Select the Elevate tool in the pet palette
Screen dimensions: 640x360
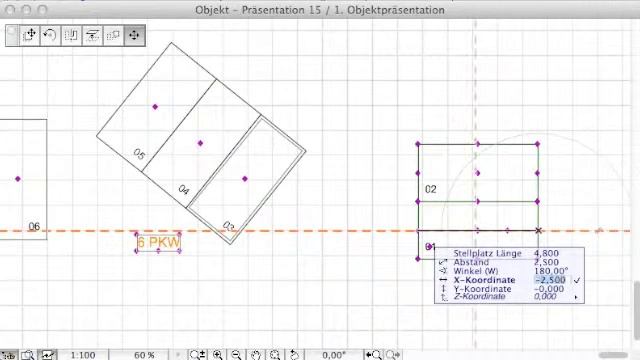[x=92, y=36]
